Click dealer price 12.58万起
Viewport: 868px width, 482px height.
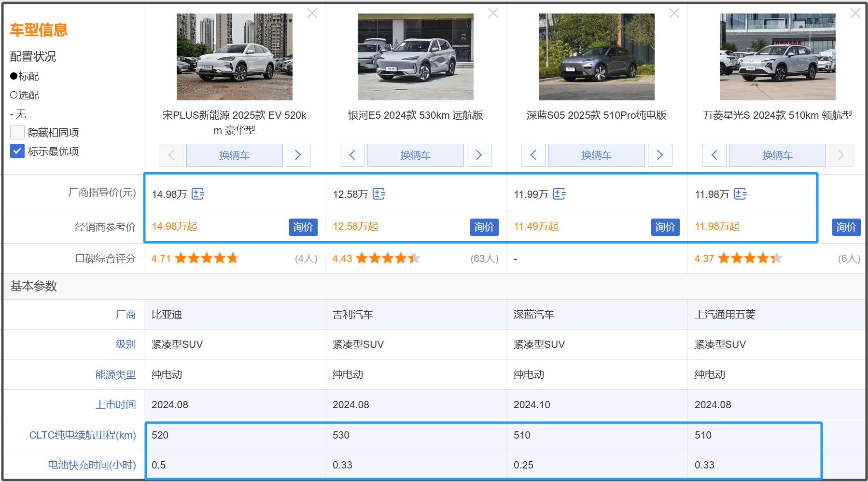pyautogui.click(x=355, y=226)
